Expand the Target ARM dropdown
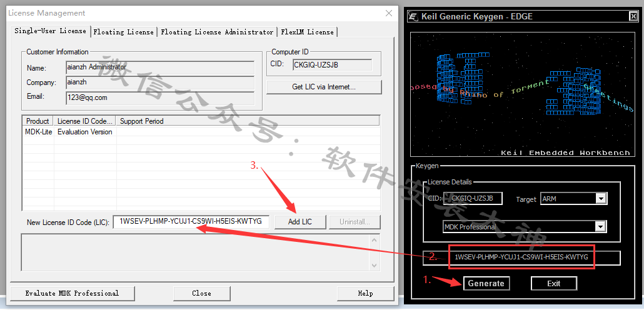 tap(601, 199)
